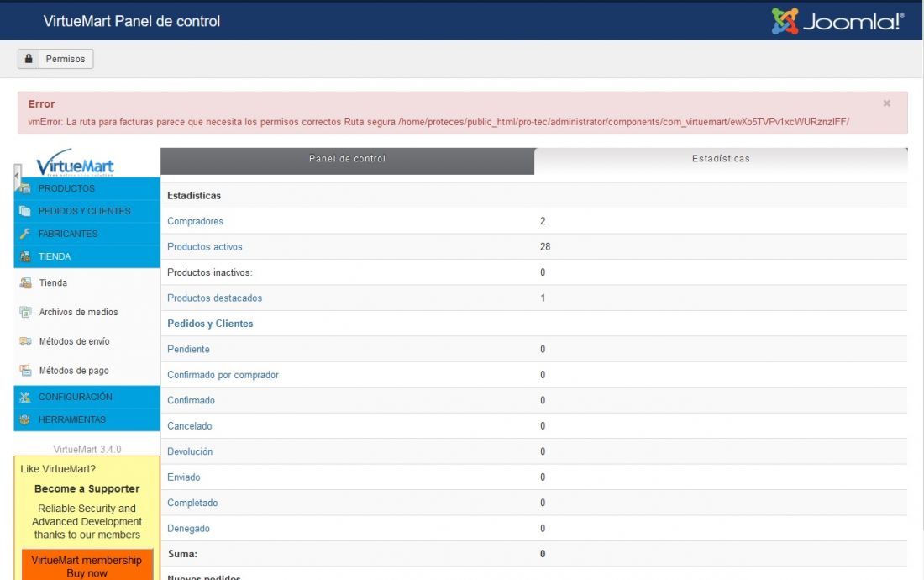Viewport: 924px width, 580px height.
Task: Click the FABRICANTES wrench icon
Action: (24, 234)
